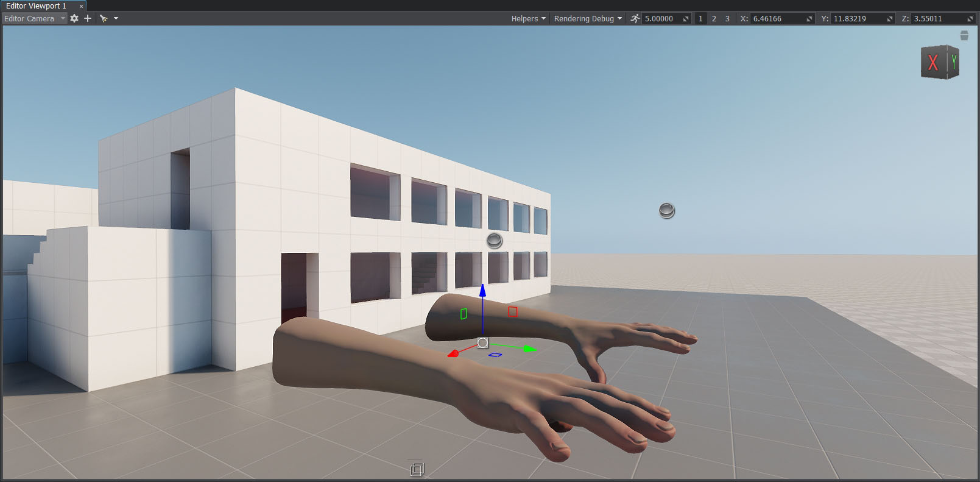The height and width of the screenshot is (482, 980).
Task: Click the red X-axis gizmo arrow
Action: pyautogui.click(x=453, y=353)
